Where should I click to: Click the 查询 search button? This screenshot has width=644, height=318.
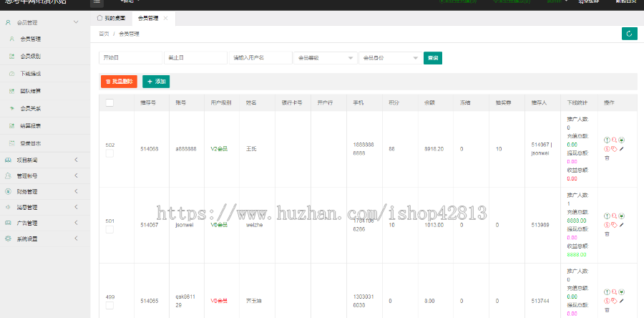coord(433,58)
